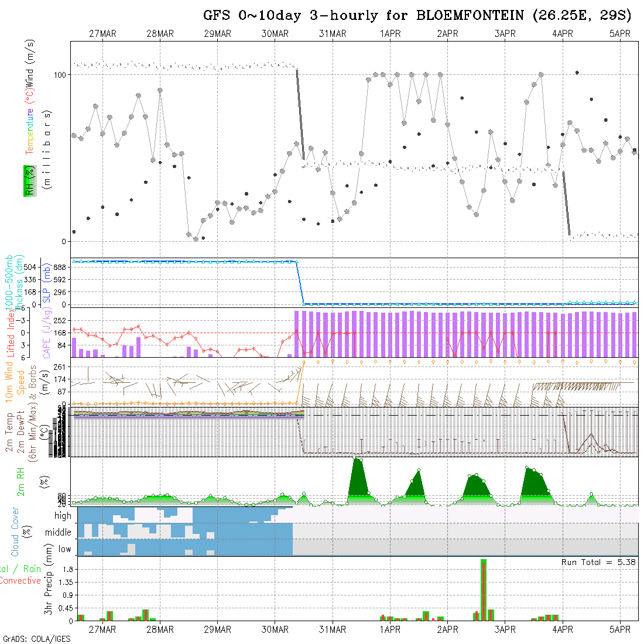Click the blue Cloud Cover label
This screenshot has height=644, width=644.
pos(15,532)
